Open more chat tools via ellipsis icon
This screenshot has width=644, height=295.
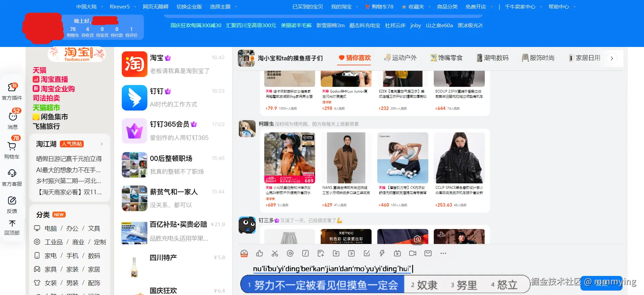tap(443, 253)
